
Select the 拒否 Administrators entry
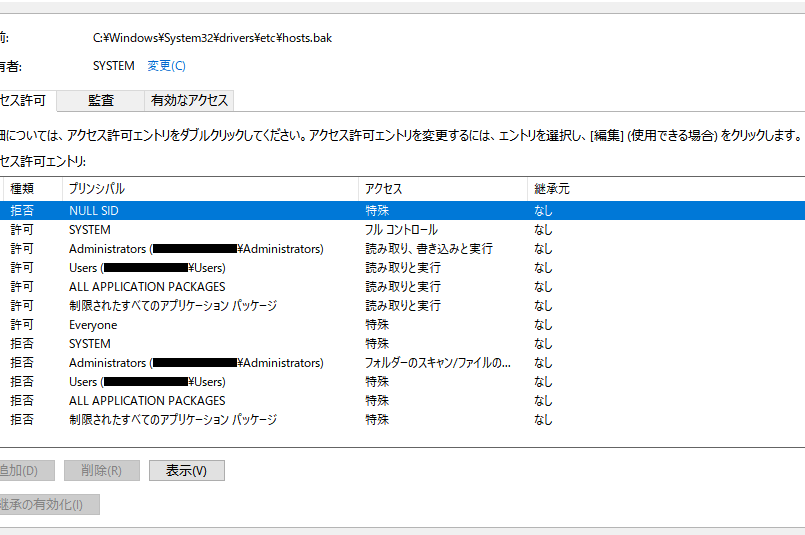coord(196,363)
